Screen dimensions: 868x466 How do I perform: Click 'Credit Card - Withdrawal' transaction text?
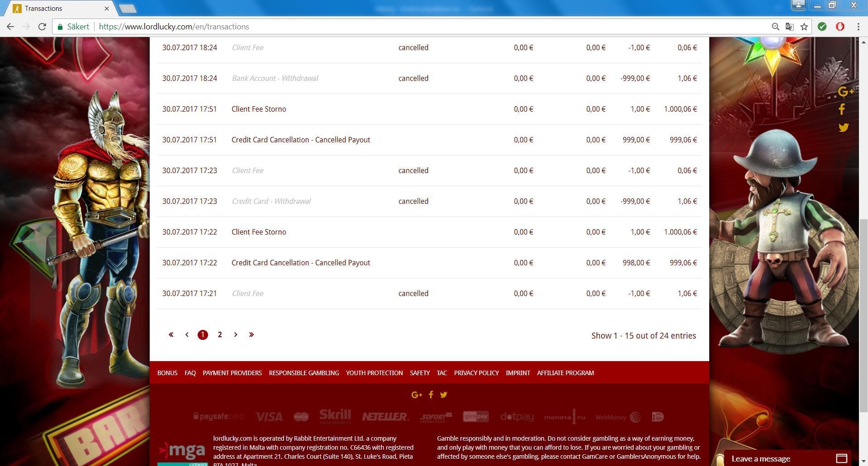point(271,201)
